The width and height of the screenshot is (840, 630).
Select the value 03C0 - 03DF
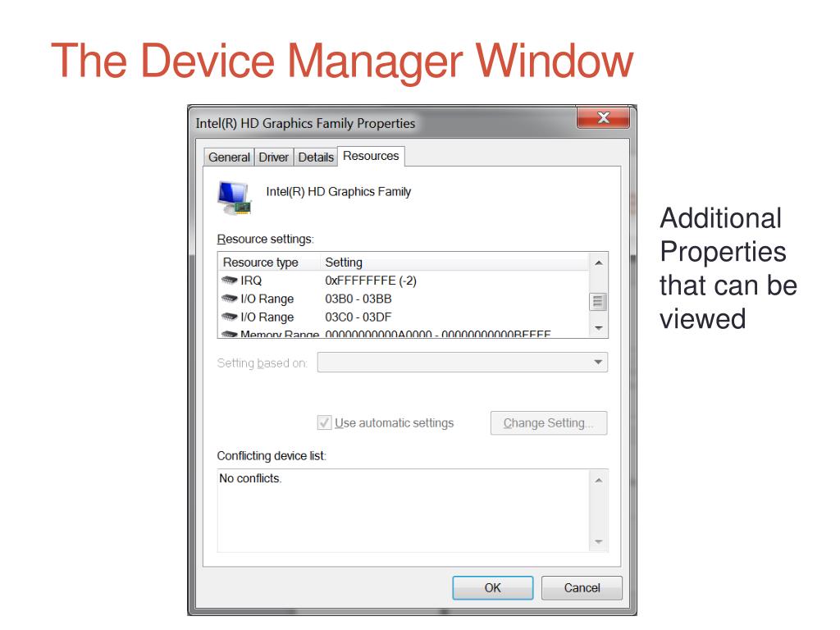[x=358, y=317]
